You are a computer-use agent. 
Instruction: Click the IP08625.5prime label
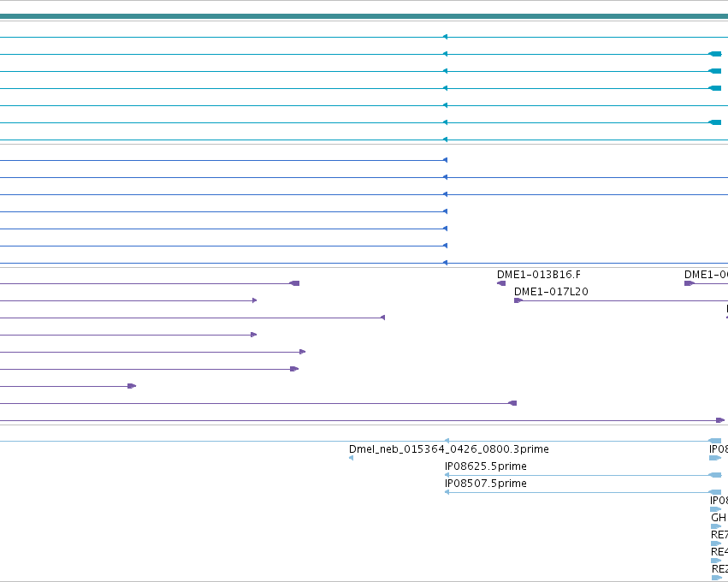click(486, 466)
